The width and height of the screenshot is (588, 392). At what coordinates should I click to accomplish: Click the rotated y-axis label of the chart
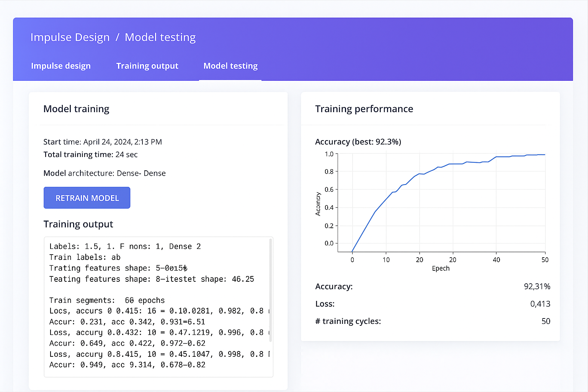(x=318, y=204)
